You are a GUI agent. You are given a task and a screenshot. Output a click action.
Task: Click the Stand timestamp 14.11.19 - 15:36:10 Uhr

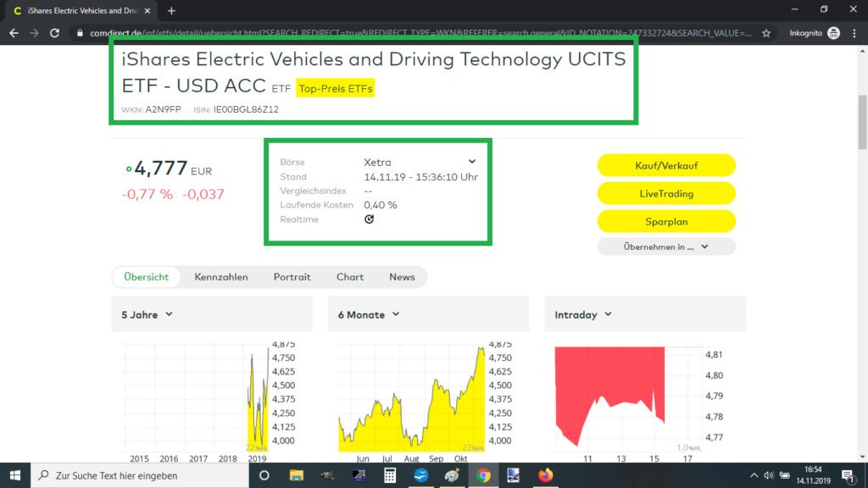[420, 177]
